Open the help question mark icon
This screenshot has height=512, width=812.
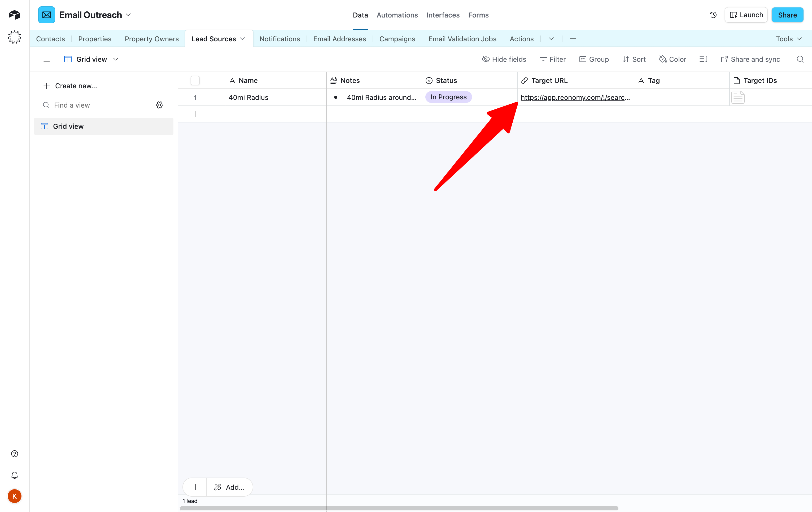pos(14,453)
